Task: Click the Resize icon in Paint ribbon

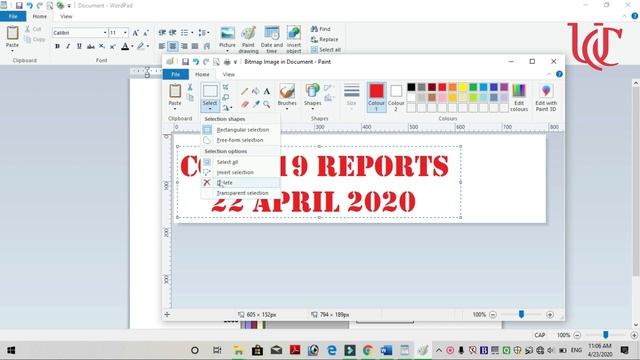Action: 226,97
